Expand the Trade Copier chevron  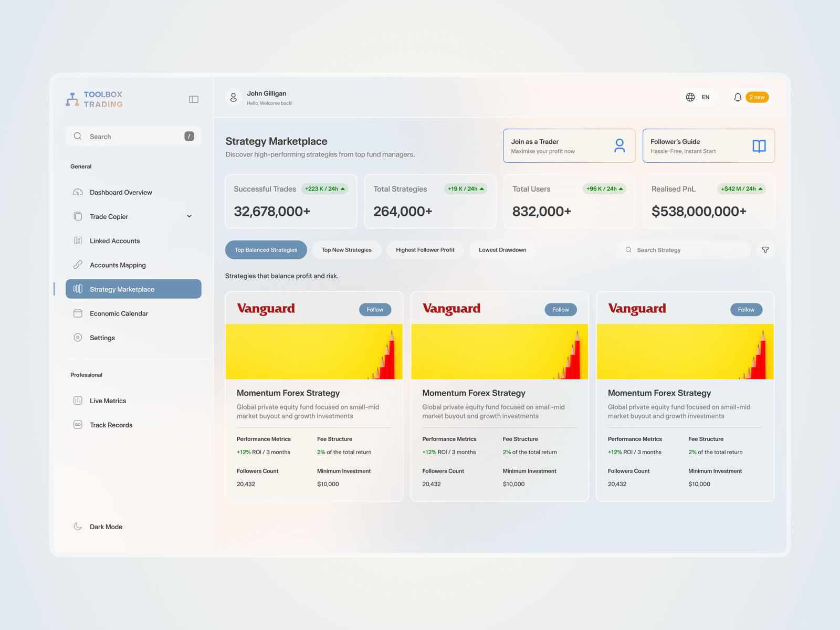pyautogui.click(x=189, y=216)
